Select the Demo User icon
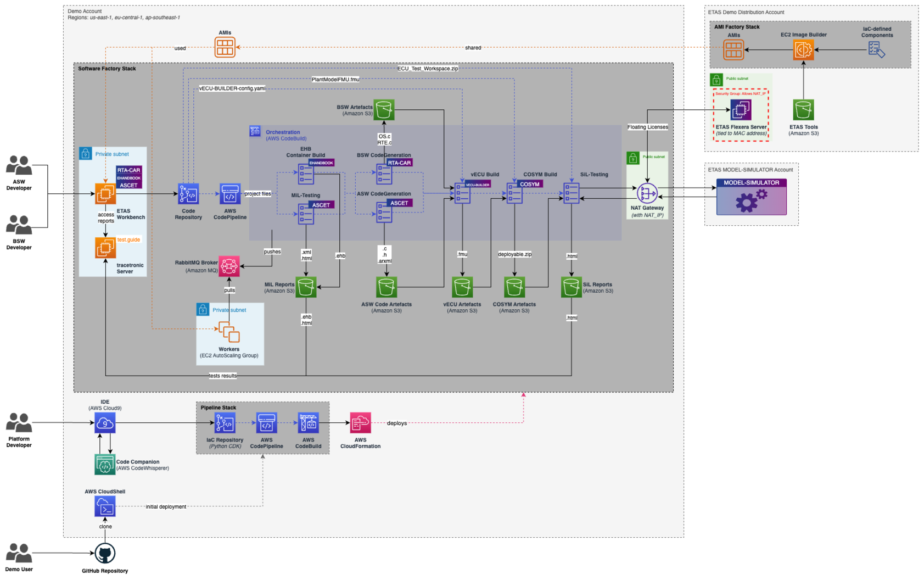This screenshot has height=580, width=924. click(19, 553)
